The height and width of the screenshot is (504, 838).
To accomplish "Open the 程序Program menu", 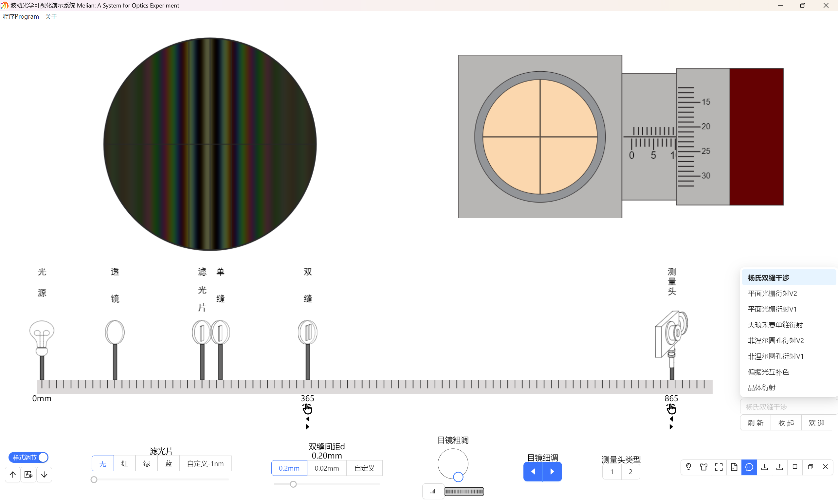I will (20, 16).
